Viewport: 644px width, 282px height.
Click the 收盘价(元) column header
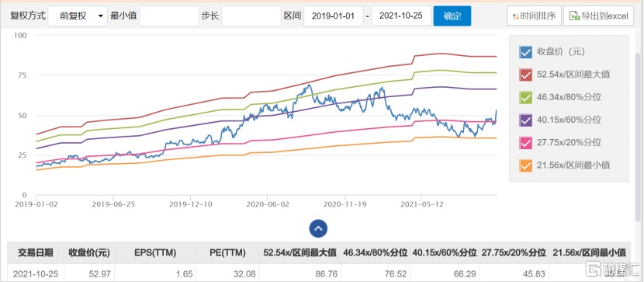pos(89,252)
